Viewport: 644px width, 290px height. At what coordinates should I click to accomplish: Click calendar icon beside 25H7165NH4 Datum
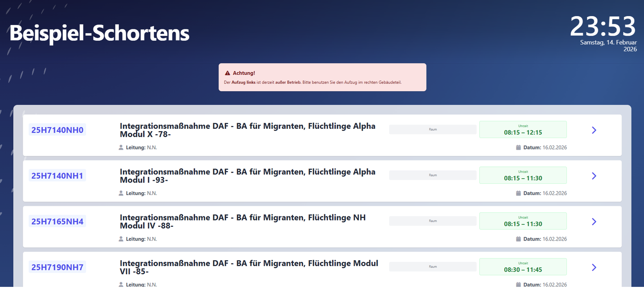click(x=518, y=239)
